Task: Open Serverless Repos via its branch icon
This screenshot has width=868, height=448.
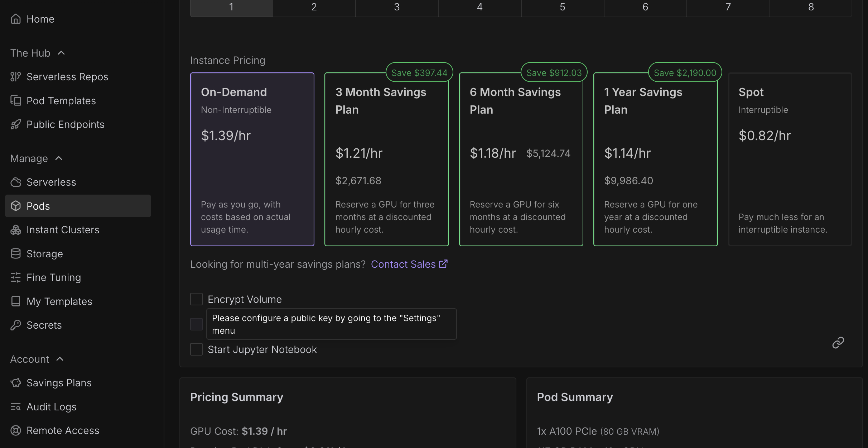Action: pos(15,77)
